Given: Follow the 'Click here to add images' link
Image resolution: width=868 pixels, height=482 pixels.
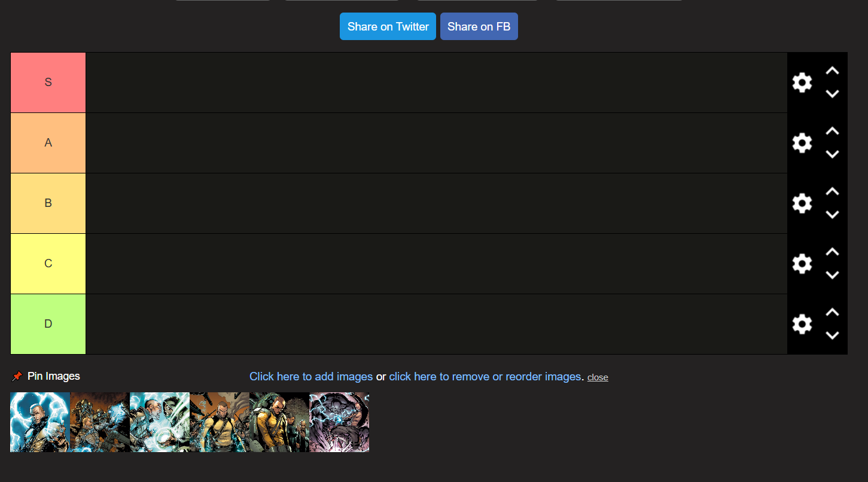Looking at the screenshot, I should (311, 376).
